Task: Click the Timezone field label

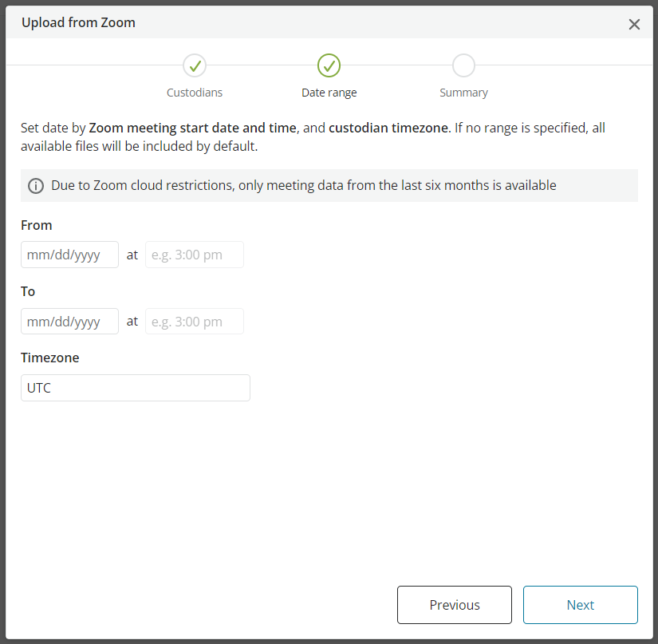Action: [x=50, y=358]
